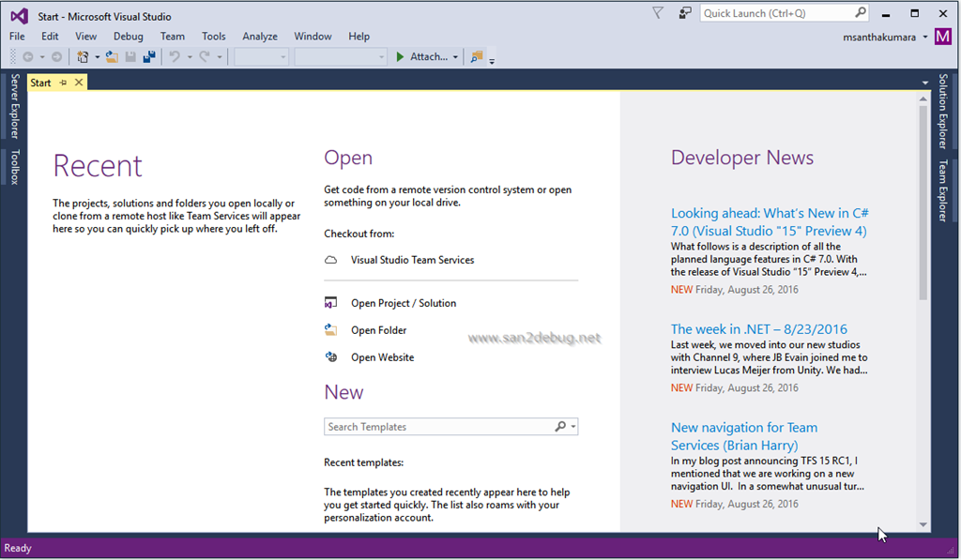The height and width of the screenshot is (560, 961).
Task: Open the Attach button dropdown arrow
Action: pyautogui.click(x=455, y=57)
